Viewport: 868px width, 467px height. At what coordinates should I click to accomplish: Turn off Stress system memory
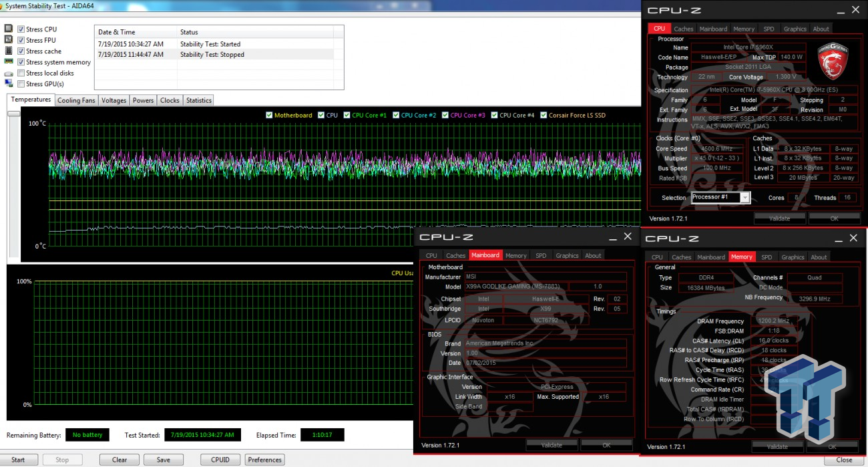point(21,62)
